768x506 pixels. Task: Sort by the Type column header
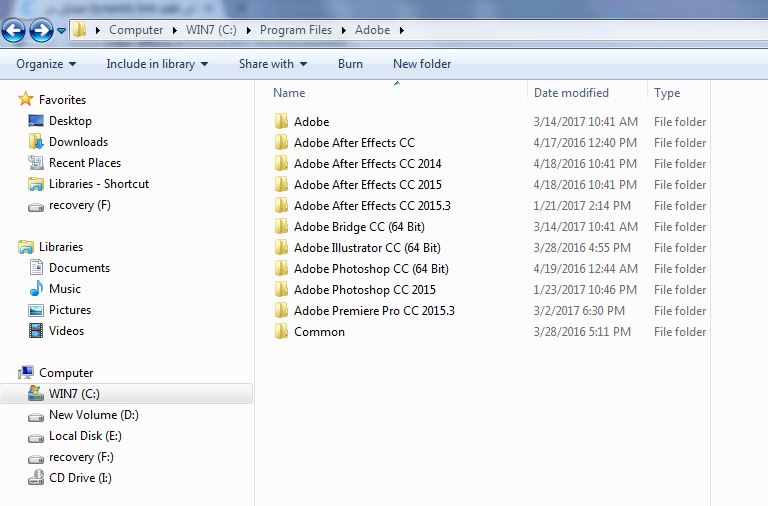click(667, 93)
